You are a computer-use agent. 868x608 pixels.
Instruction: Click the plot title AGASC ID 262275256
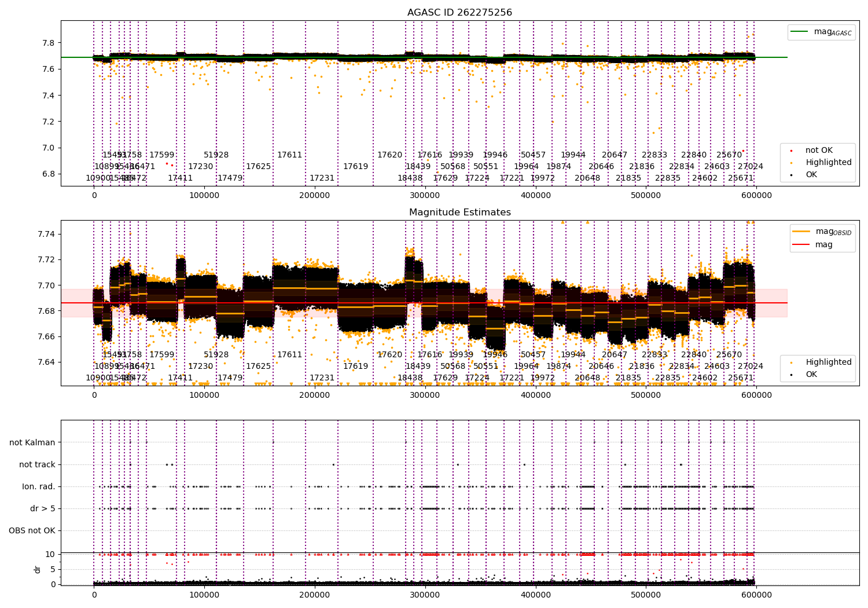(459, 13)
